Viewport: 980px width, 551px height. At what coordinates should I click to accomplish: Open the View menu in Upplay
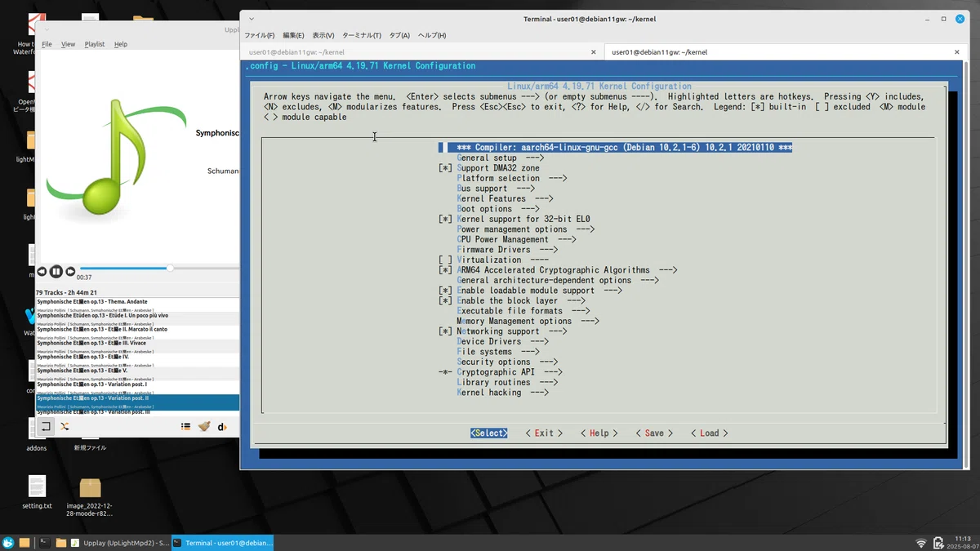click(69, 44)
